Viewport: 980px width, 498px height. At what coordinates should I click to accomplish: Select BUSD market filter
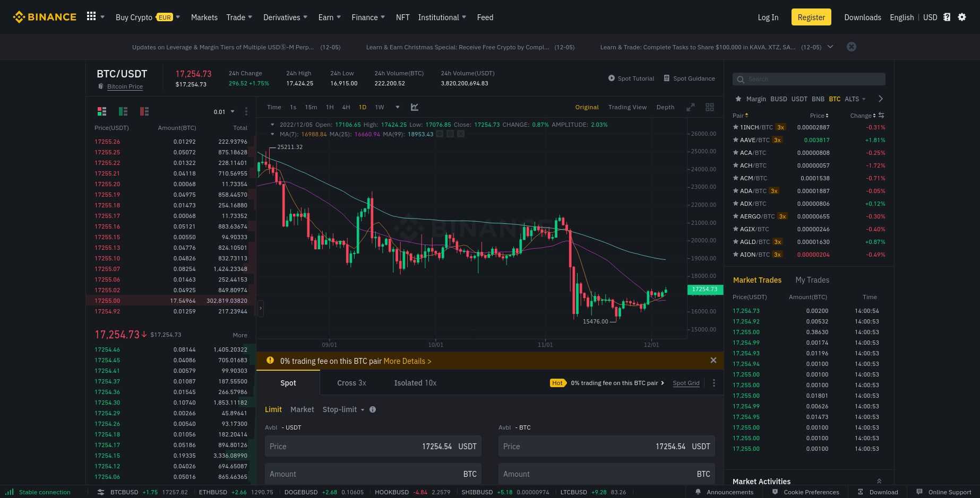point(779,99)
